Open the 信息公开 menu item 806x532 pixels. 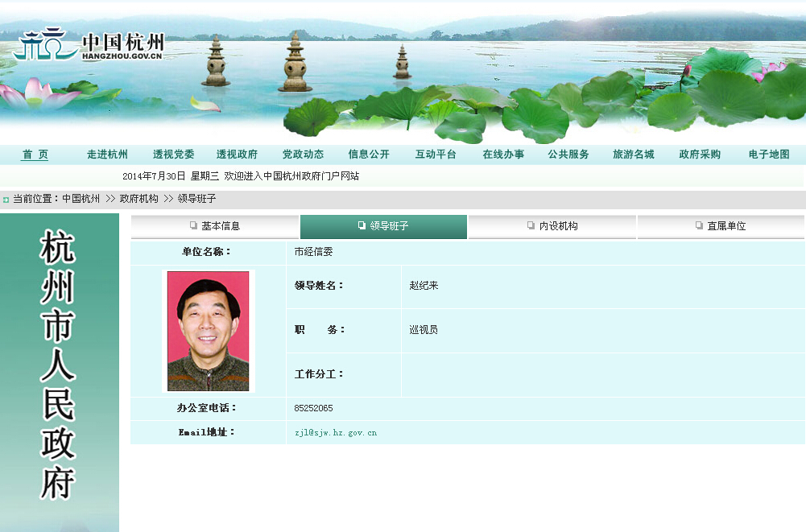coord(369,155)
